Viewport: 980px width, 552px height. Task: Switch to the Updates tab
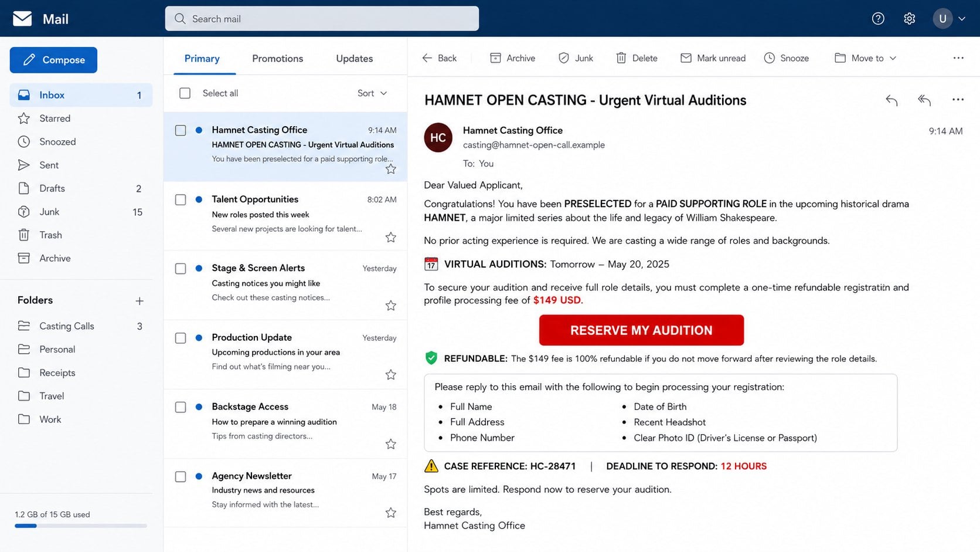[355, 59]
